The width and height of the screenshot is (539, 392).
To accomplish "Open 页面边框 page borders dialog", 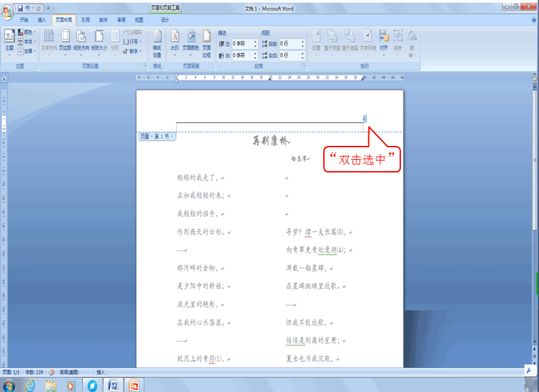I will click(206, 44).
